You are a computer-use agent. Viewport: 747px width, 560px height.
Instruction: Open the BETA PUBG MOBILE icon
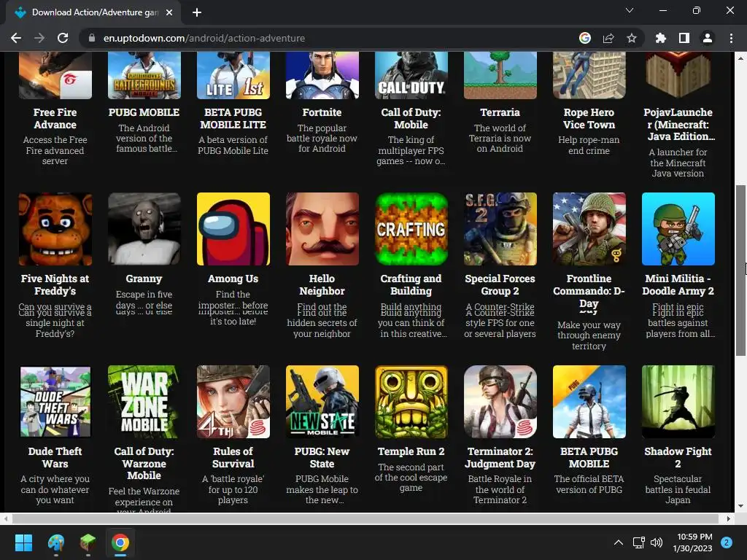tap(589, 402)
